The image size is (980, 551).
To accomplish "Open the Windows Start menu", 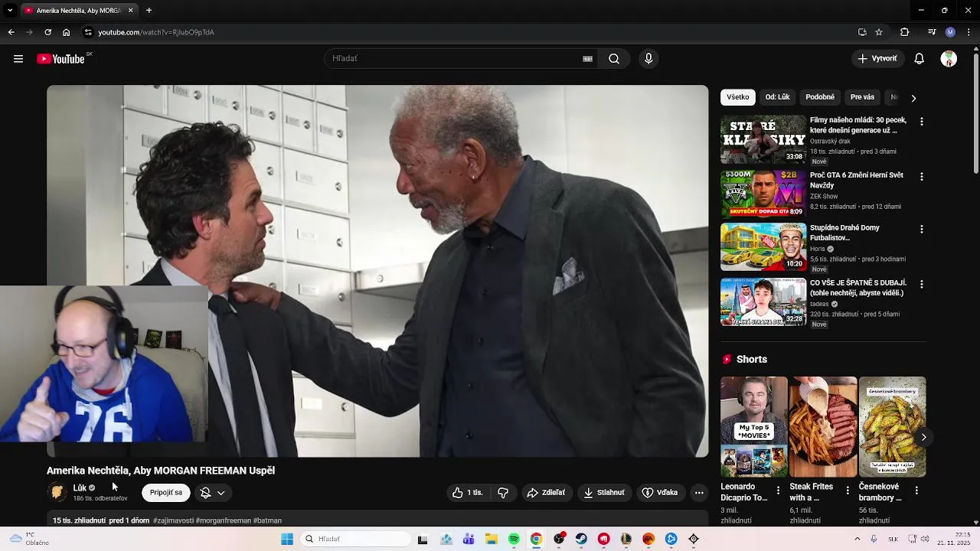I will coord(287,539).
